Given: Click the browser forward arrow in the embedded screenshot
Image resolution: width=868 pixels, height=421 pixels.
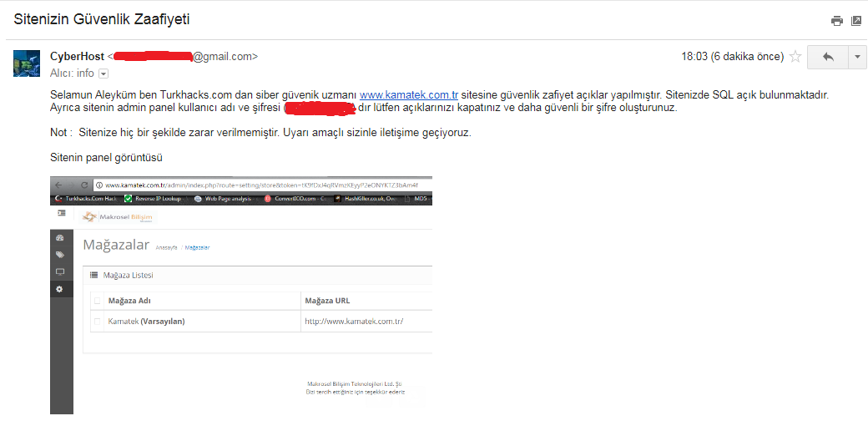Looking at the screenshot, I should tap(72, 185).
